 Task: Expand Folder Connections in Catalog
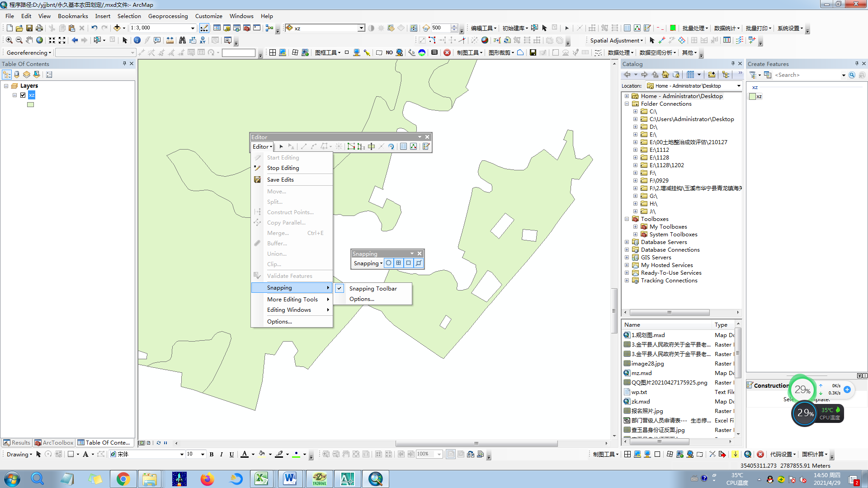tap(627, 103)
